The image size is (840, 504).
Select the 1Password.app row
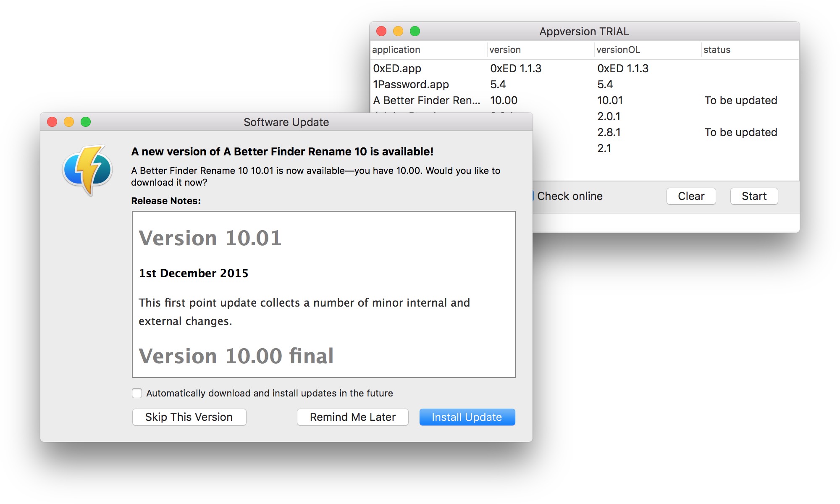click(411, 84)
